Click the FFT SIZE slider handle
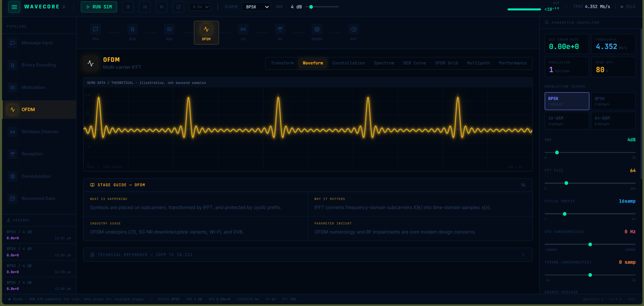The width and height of the screenshot is (644, 306). click(x=566, y=183)
